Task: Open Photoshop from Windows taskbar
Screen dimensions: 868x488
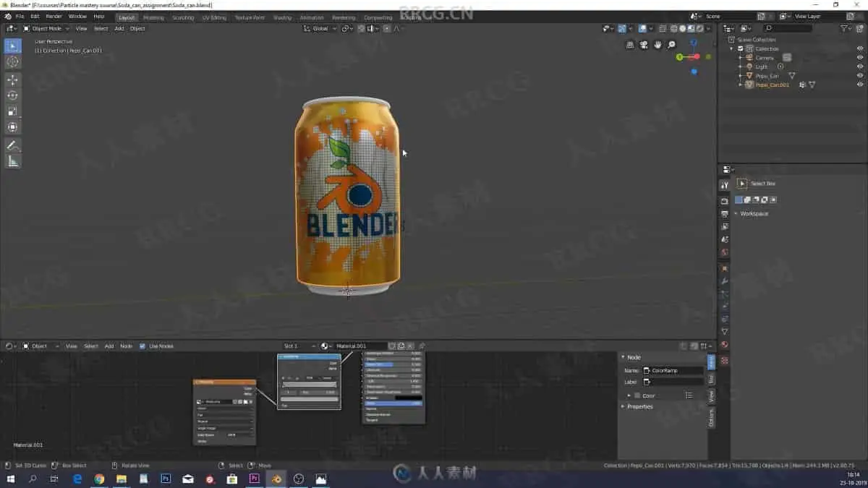Action: 166,479
